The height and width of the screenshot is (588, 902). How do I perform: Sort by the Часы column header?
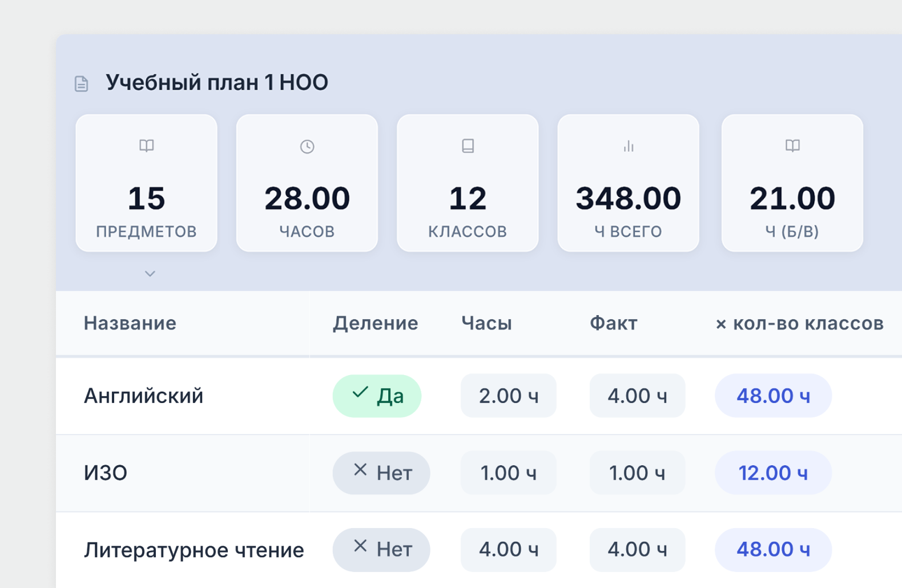pos(486,323)
